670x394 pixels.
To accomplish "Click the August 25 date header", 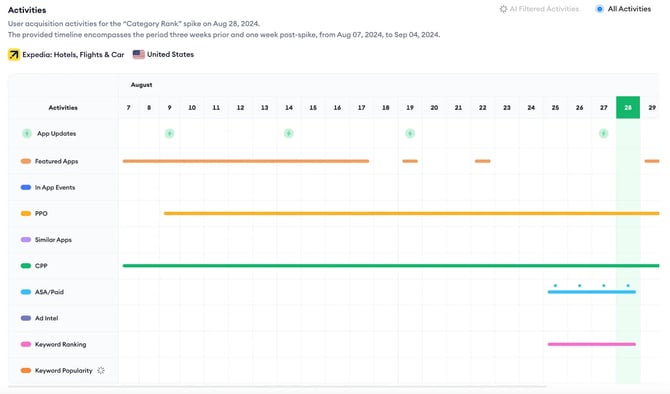I will click(x=555, y=108).
